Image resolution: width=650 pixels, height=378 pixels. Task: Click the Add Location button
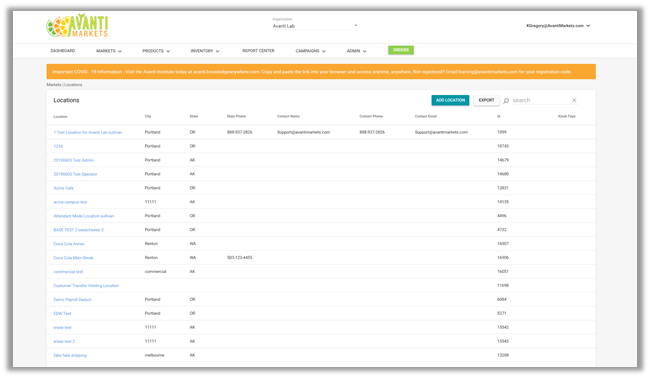pyautogui.click(x=450, y=100)
